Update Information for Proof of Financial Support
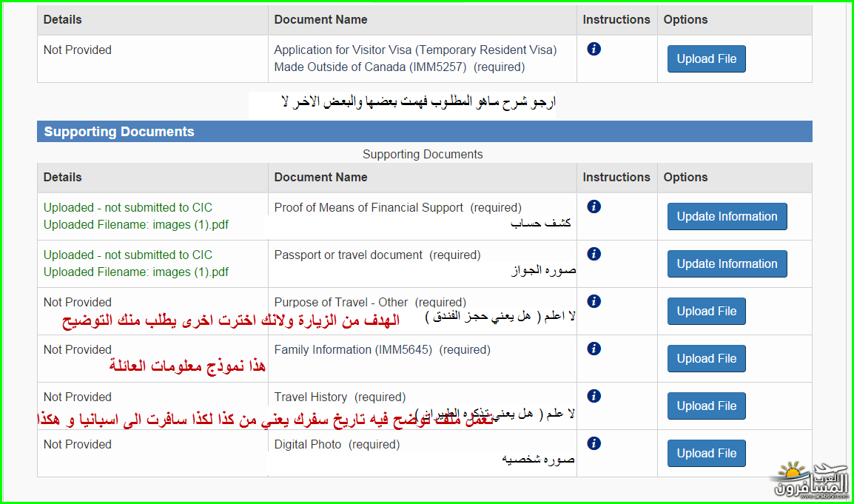Viewport: 854px width, 504px height. [x=727, y=216]
